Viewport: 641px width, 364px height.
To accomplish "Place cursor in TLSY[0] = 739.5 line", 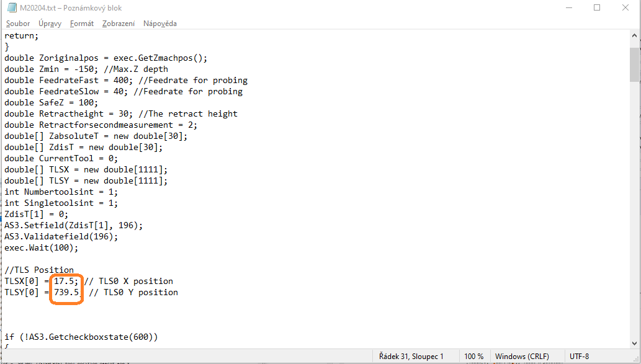I will pos(91,292).
